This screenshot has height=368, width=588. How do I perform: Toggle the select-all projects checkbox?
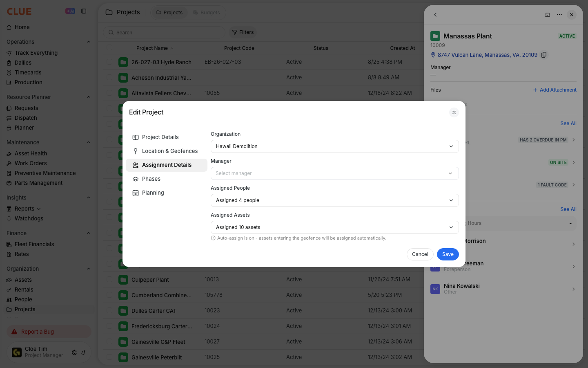tap(109, 48)
